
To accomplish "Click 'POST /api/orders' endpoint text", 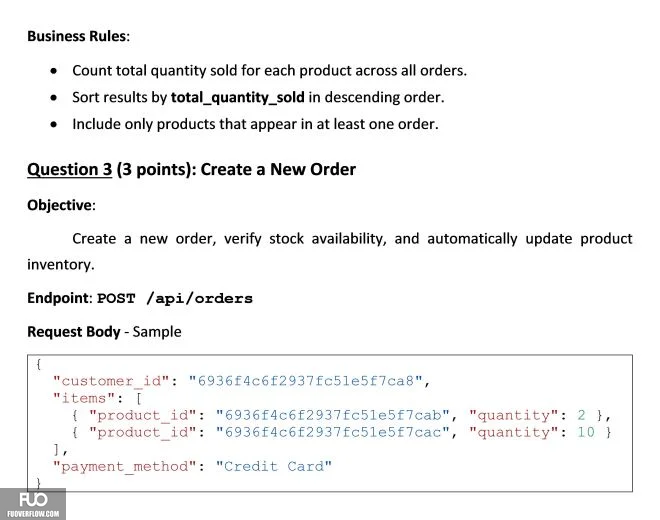I will coord(175,299).
